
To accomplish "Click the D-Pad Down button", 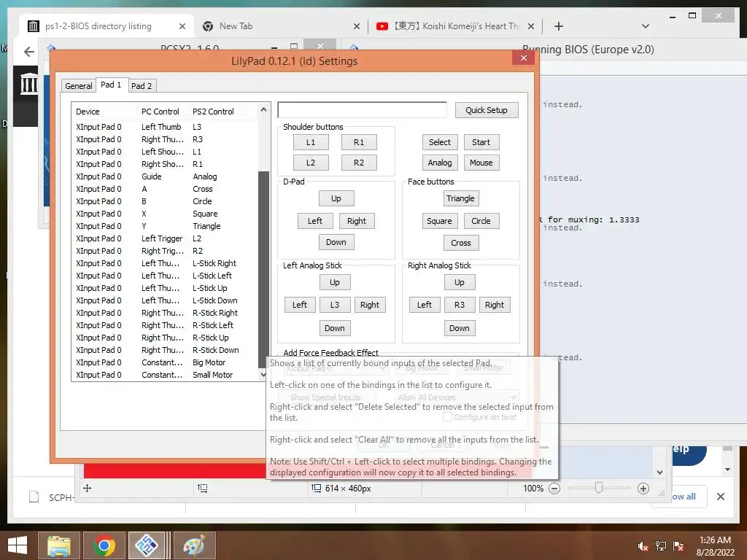I will tap(336, 242).
